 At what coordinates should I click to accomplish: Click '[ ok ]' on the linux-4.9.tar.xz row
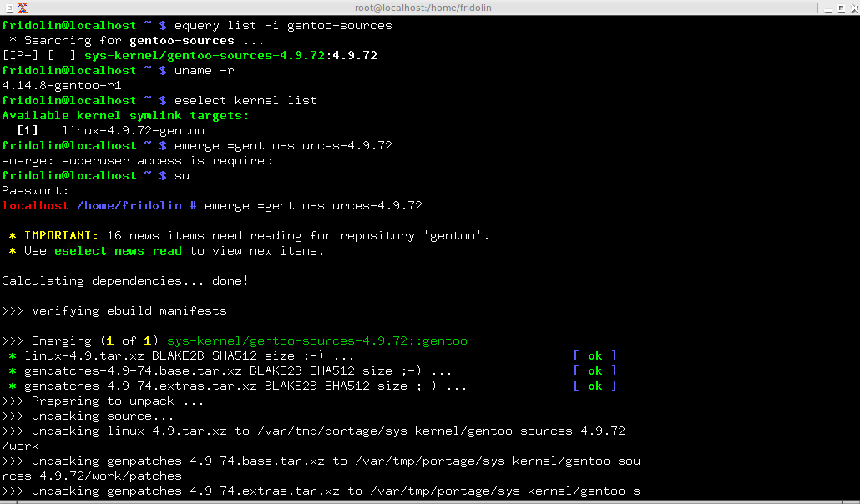(595, 356)
